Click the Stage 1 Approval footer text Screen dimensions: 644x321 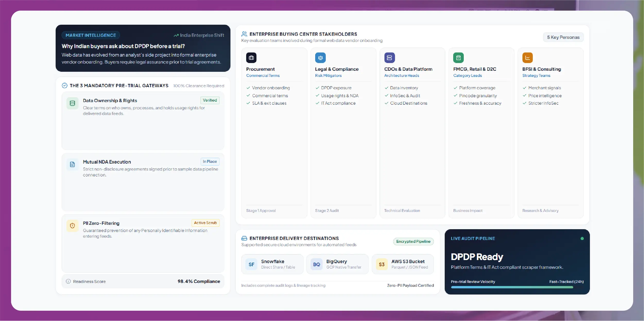point(261,211)
